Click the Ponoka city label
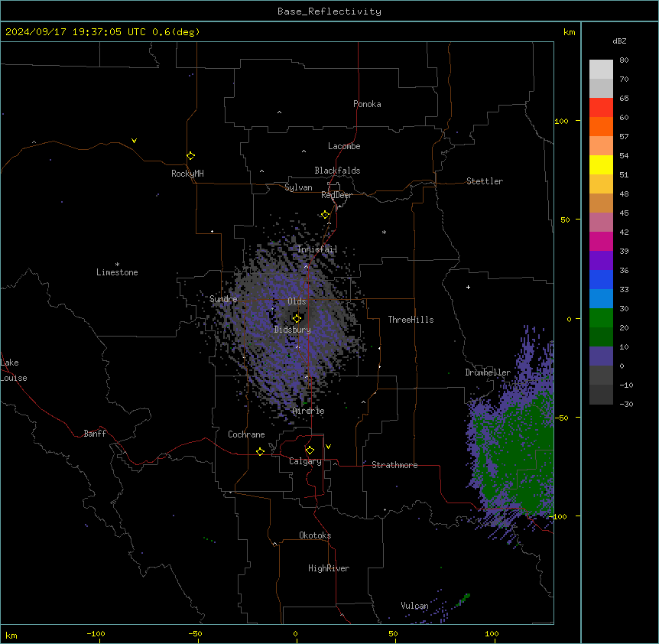 (x=367, y=104)
